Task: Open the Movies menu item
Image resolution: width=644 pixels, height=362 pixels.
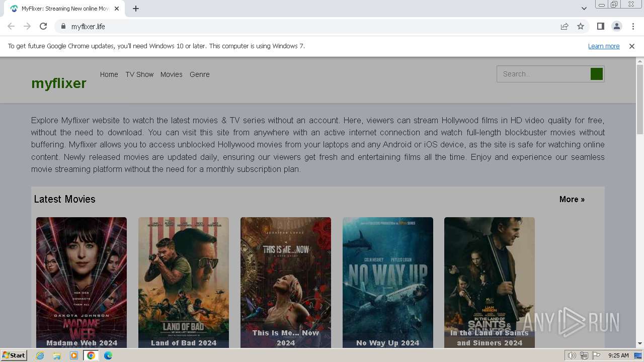Action: [171, 74]
